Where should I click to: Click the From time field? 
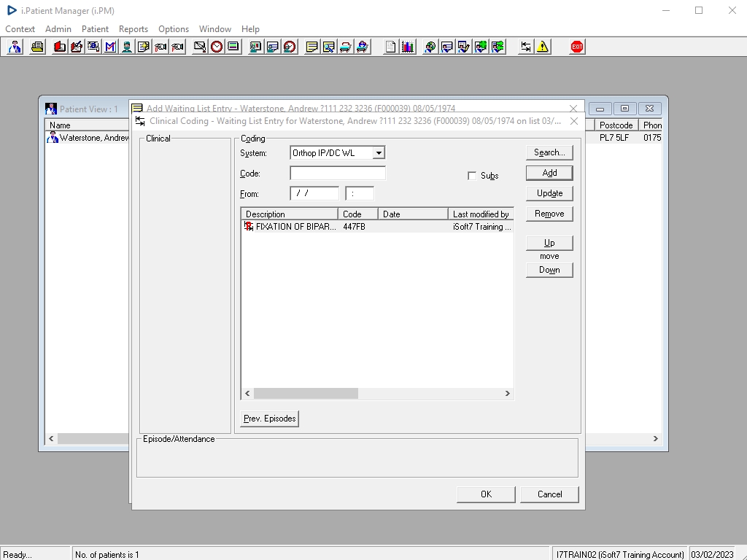(x=360, y=193)
